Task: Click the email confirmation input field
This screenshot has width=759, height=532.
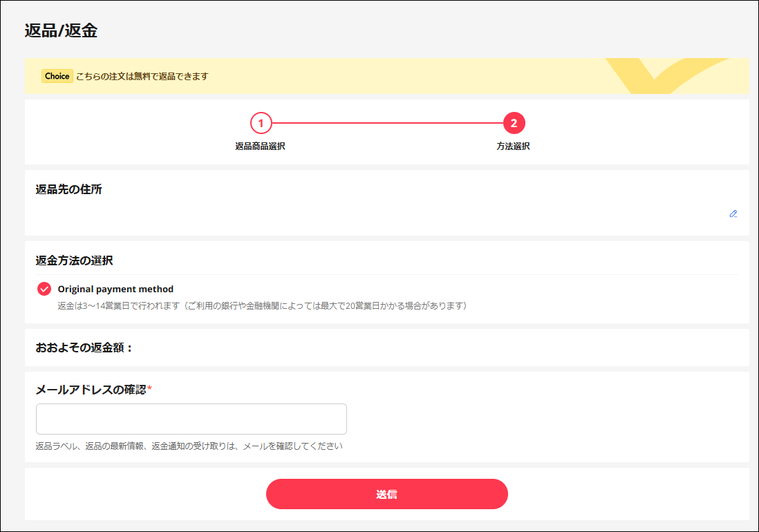Action: pyautogui.click(x=191, y=419)
